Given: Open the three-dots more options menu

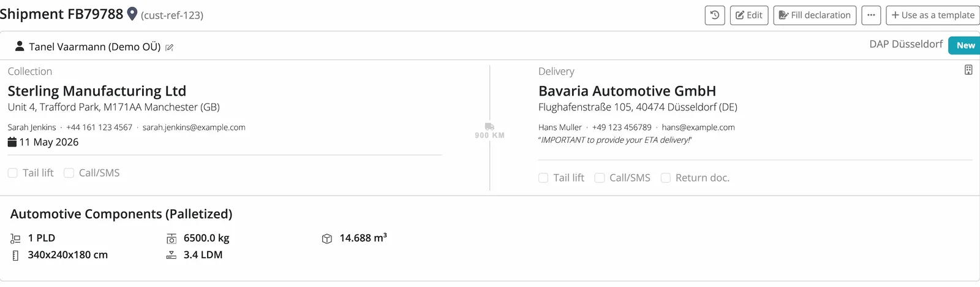Looking at the screenshot, I should coord(871,15).
